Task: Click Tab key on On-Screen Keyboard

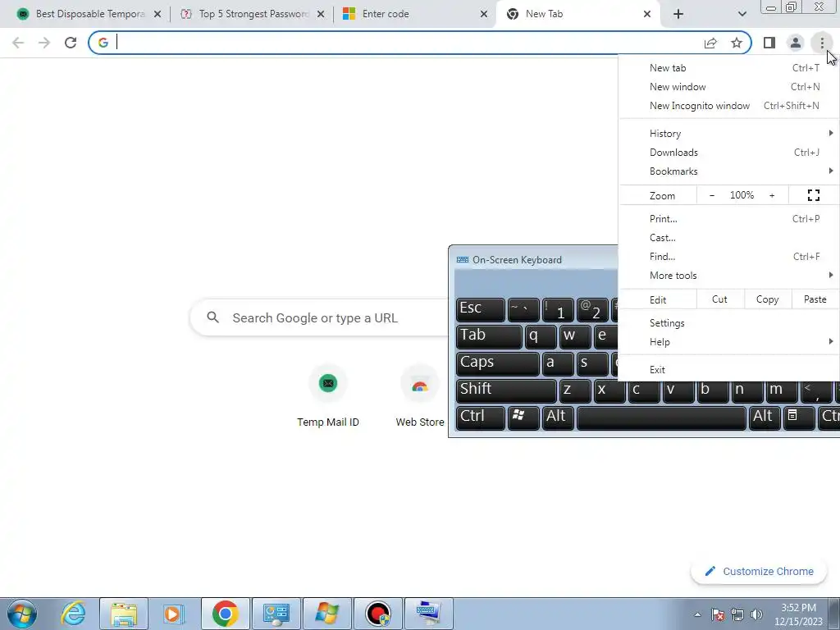Action: click(x=489, y=336)
